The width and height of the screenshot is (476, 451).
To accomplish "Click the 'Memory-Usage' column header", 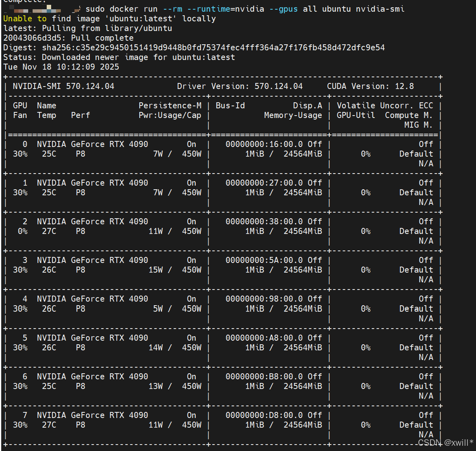I will 293,115.
